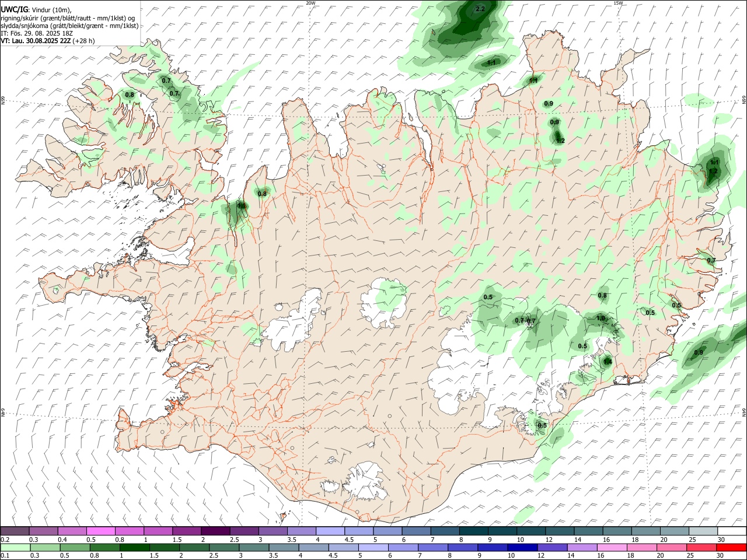Viewport: 747px width, 560px height.
Task: Click the 1.2 value offshore east
Action: point(713,171)
